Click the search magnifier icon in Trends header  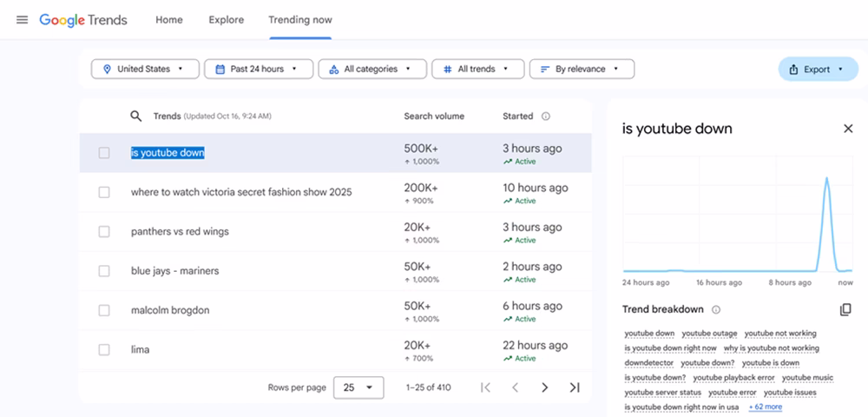point(135,116)
